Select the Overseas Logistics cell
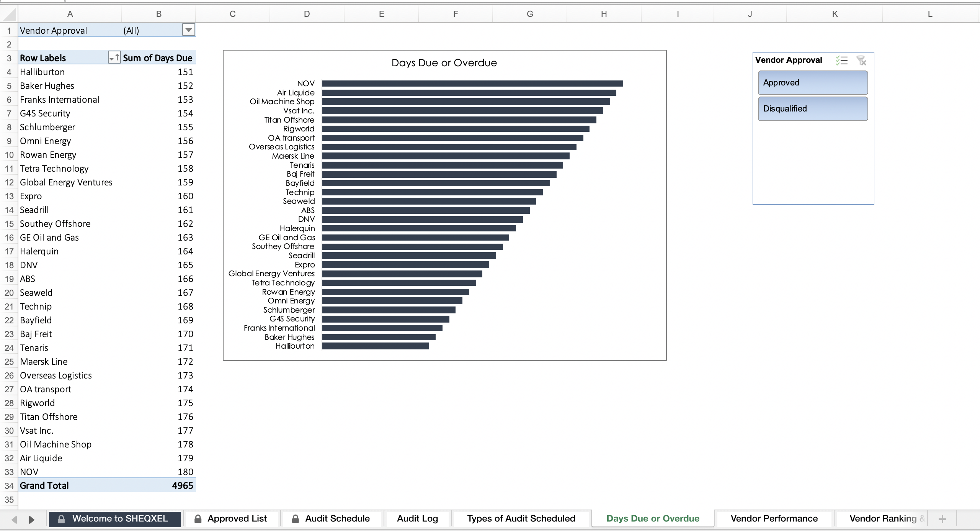Viewport: 980px width, 531px height. pos(70,375)
